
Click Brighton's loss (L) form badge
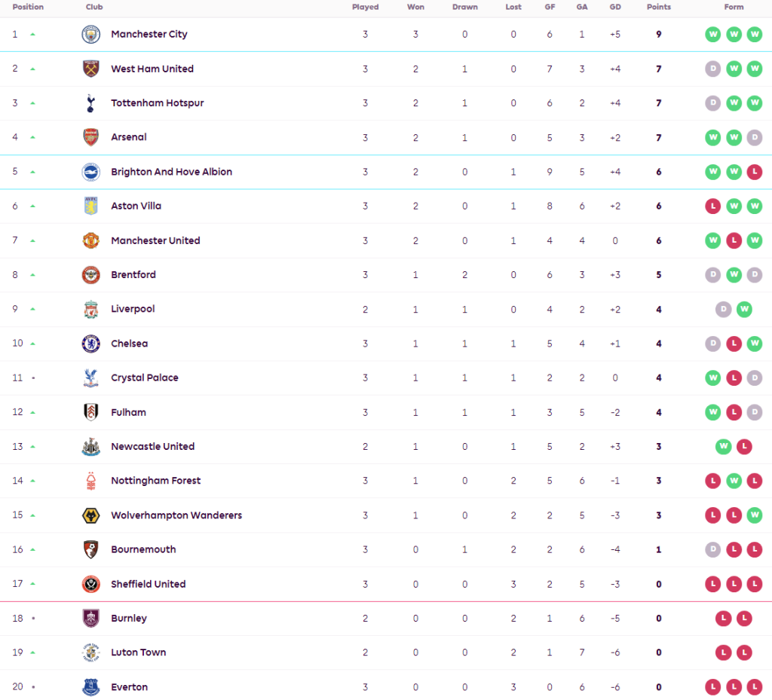tap(755, 172)
